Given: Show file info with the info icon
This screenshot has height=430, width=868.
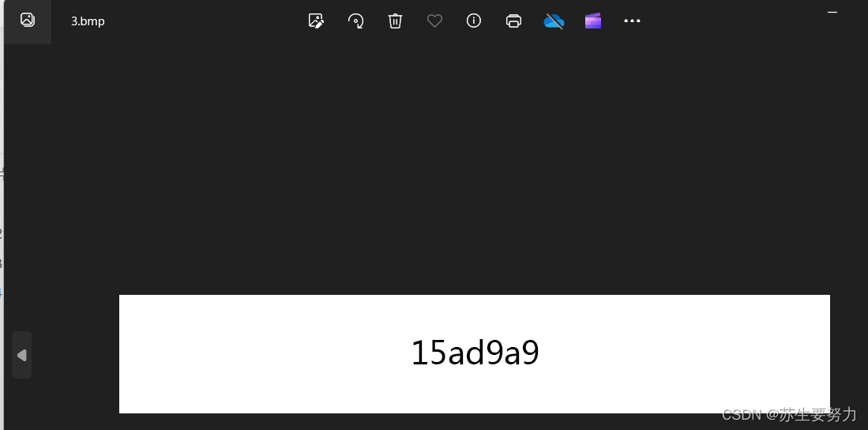Looking at the screenshot, I should [x=474, y=21].
